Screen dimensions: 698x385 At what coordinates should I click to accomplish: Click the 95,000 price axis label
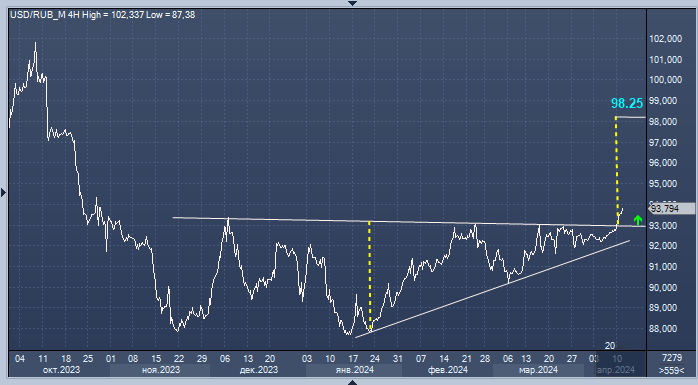coord(663,184)
